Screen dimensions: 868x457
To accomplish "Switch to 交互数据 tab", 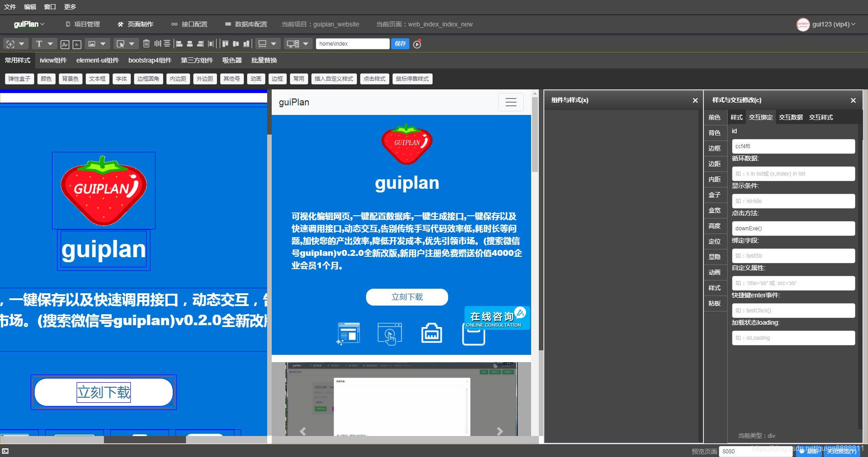I will [x=790, y=117].
